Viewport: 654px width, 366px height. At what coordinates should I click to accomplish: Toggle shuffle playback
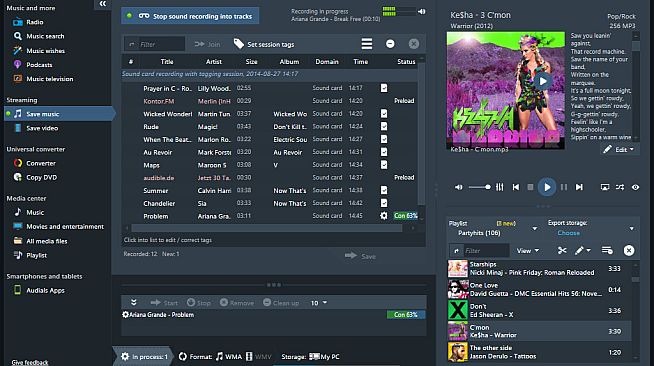pos(620,187)
